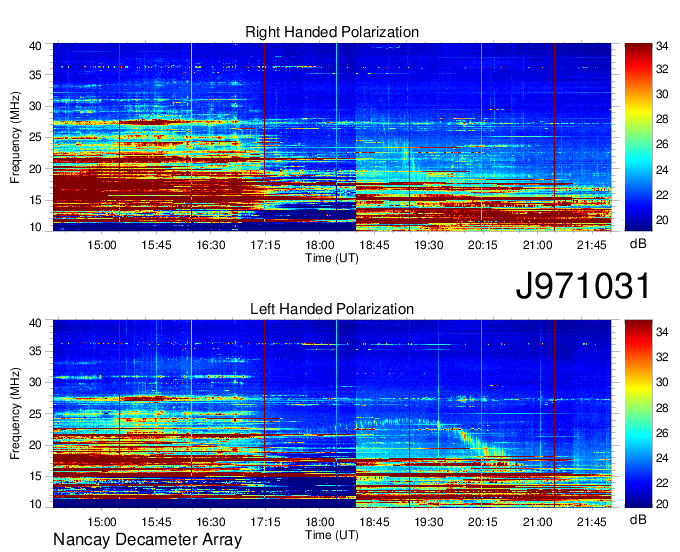Image resolution: width=680 pixels, height=552 pixels.
Task: Click "Frequency (MHz)" beside the Right Handed plot
Action: click(x=15, y=137)
